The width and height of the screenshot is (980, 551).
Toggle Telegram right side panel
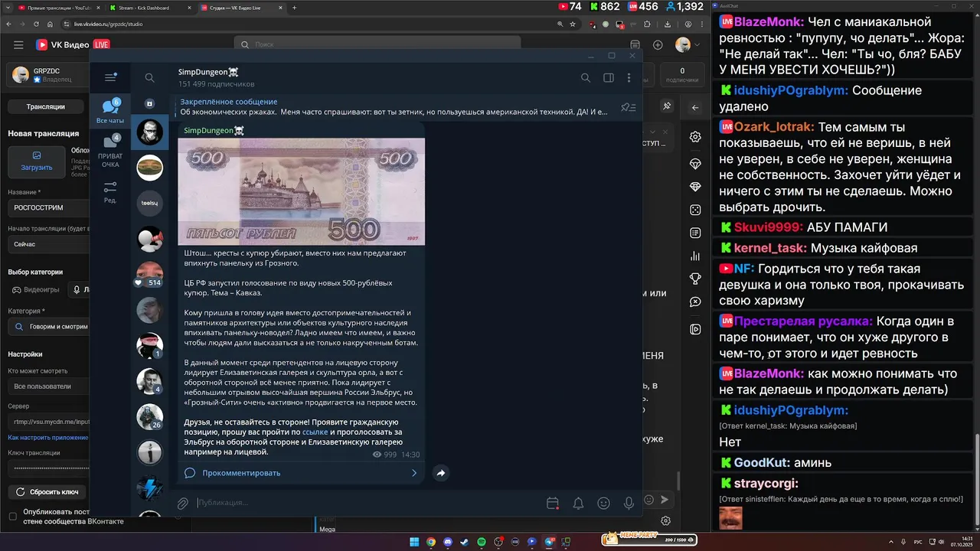(x=609, y=77)
